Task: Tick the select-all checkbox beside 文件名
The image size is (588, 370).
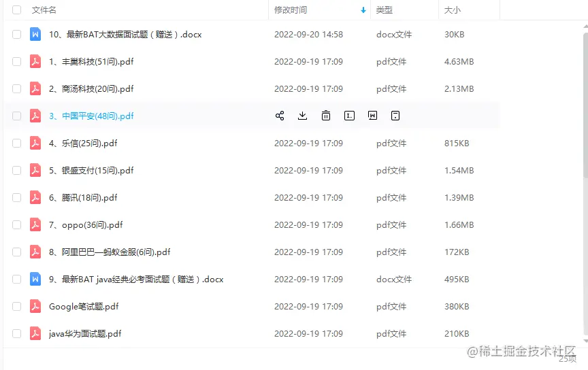Action: (x=16, y=10)
